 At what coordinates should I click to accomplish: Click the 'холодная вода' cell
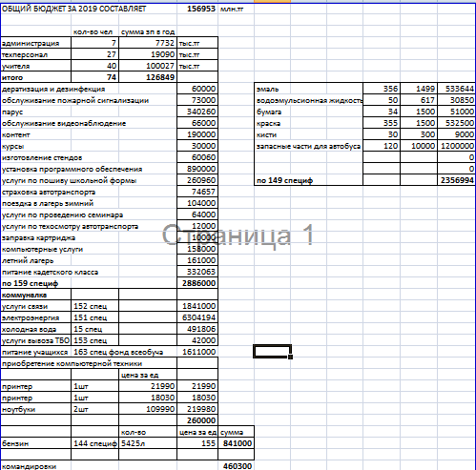click(36, 329)
